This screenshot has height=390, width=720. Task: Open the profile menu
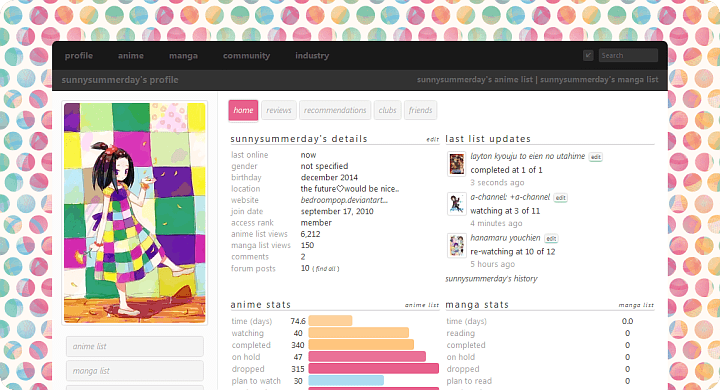click(79, 56)
